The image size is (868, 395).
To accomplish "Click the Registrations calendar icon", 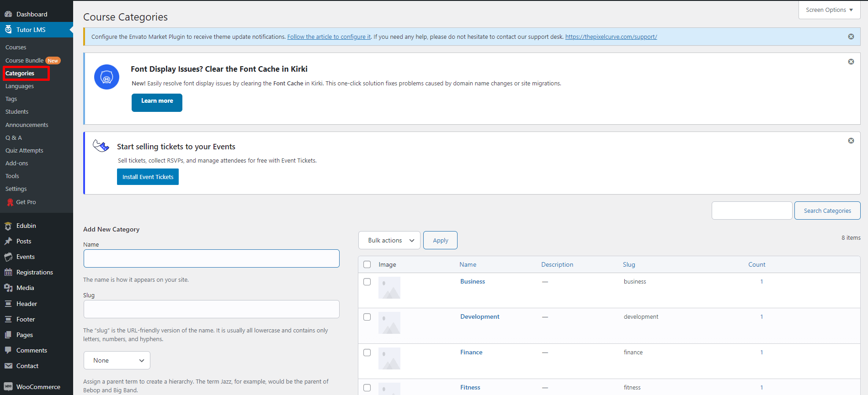I will click(x=8, y=272).
